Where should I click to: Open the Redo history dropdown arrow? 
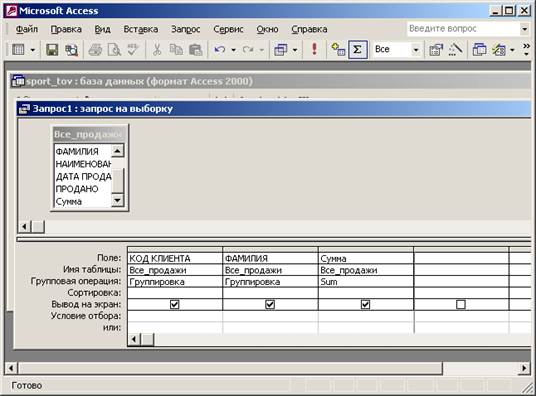[x=262, y=50]
